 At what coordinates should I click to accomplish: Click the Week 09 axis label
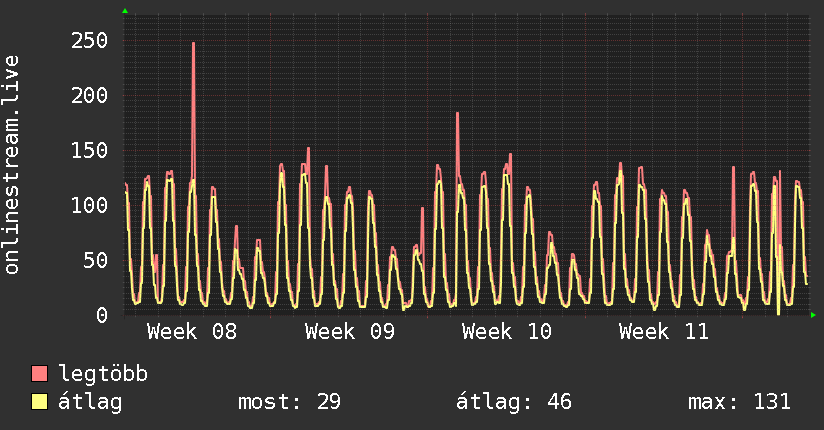pos(349,332)
